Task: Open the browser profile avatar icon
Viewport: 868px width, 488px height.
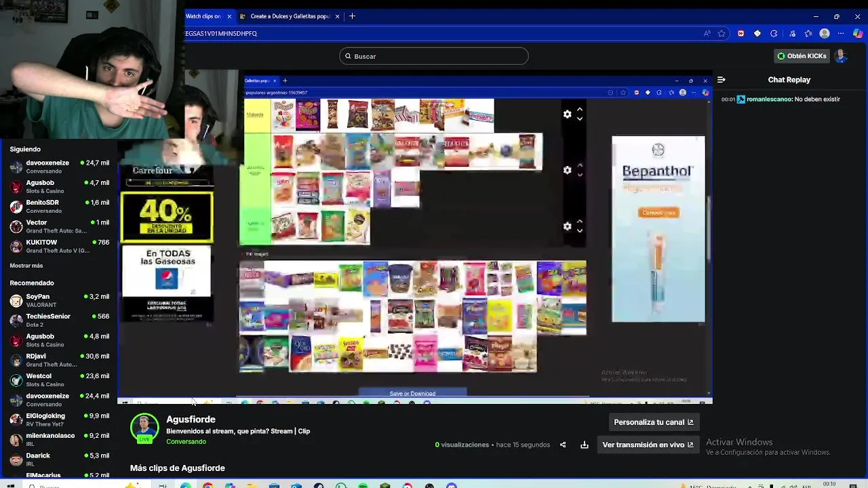Action: tap(825, 33)
